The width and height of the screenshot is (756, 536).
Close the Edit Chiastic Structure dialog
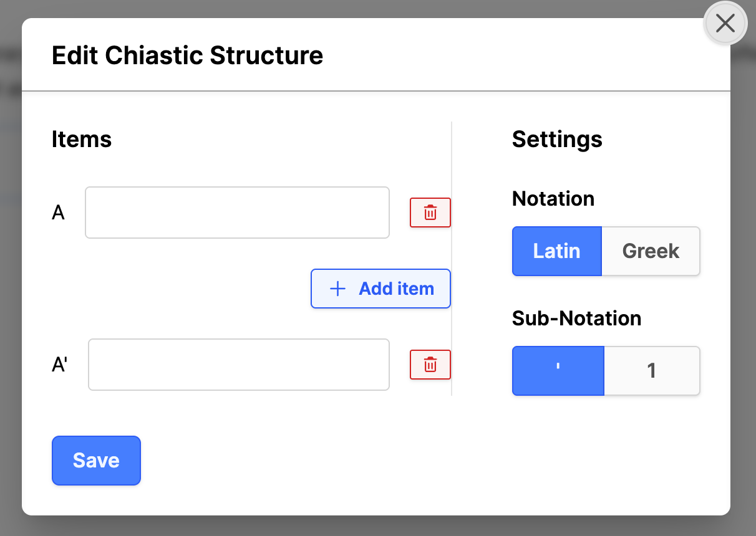[725, 24]
